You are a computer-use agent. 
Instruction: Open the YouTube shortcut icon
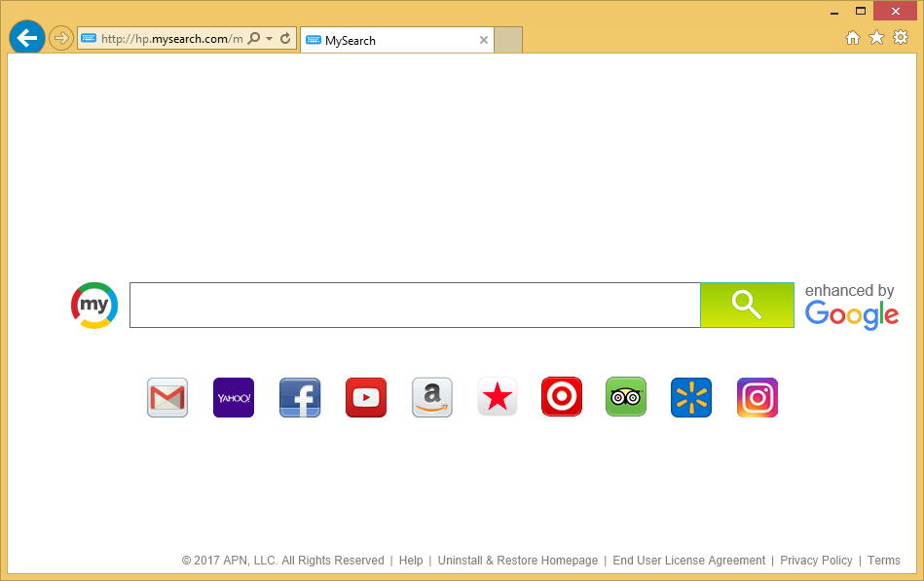click(x=366, y=398)
